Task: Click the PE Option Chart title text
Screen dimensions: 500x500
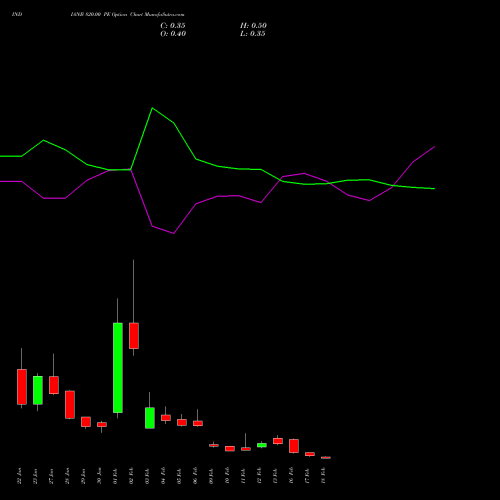Action: click(x=127, y=15)
